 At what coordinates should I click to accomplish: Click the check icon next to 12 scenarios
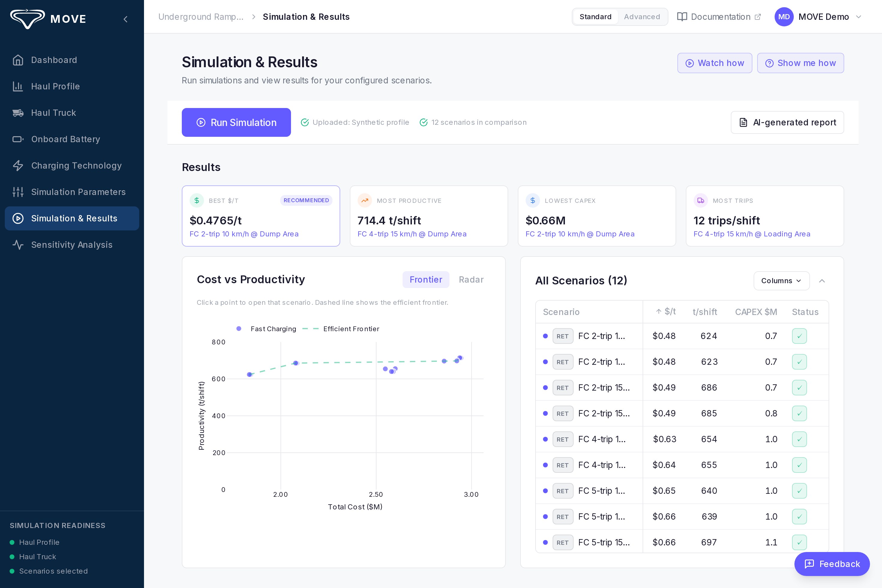pos(424,122)
